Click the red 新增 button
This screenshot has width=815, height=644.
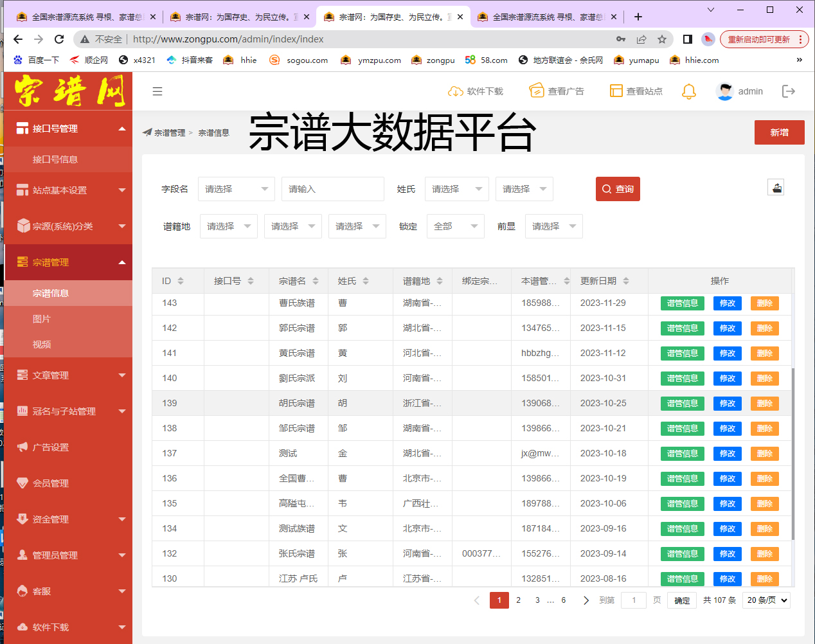tap(779, 132)
